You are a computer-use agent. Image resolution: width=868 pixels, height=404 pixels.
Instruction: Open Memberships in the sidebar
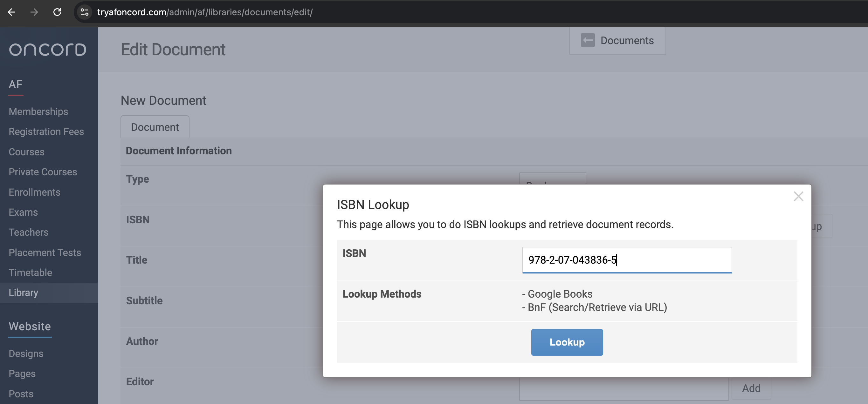[x=38, y=111]
